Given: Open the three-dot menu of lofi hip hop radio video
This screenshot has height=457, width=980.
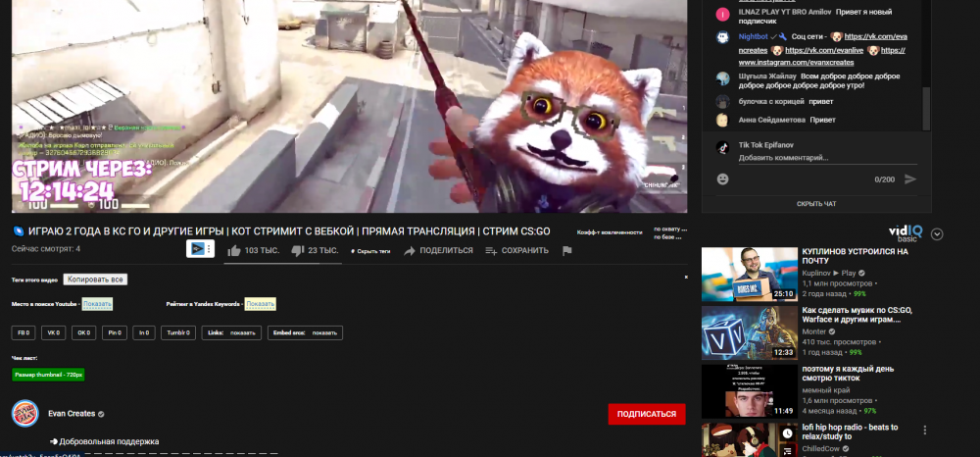Looking at the screenshot, I should click(x=925, y=431).
